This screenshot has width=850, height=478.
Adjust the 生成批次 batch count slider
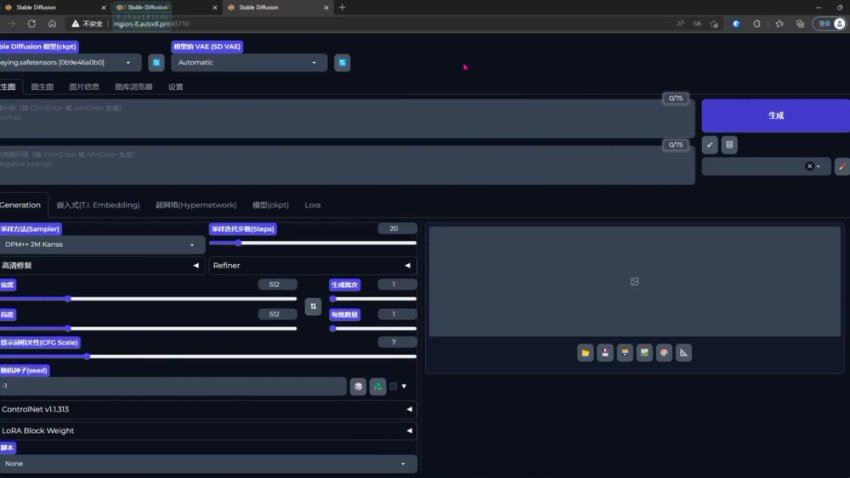[373, 299]
